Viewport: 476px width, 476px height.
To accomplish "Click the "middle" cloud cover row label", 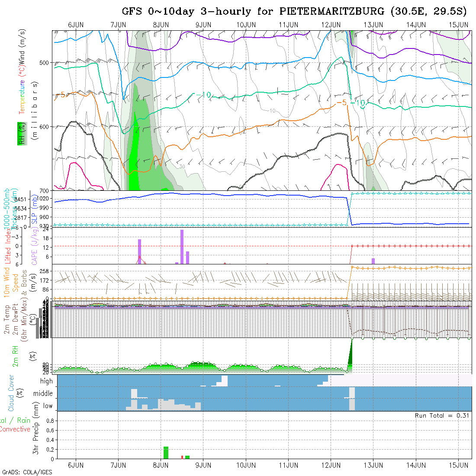I will pyautogui.click(x=43, y=394).
